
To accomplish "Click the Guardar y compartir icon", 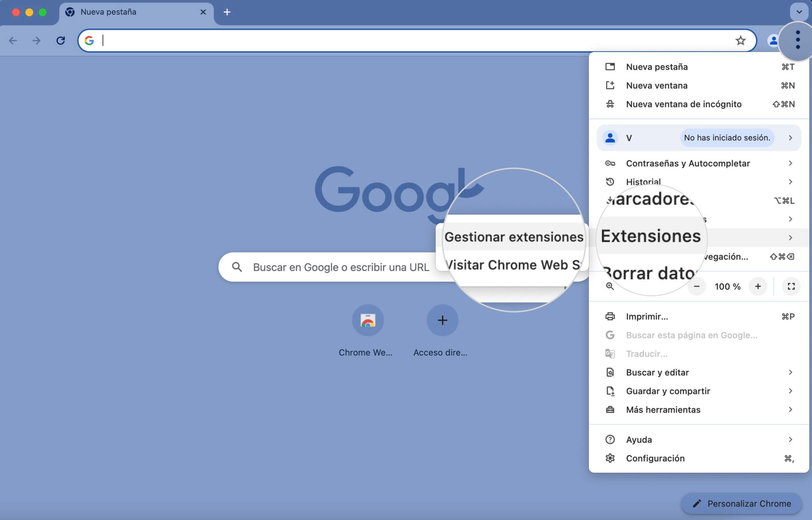I will tap(610, 391).
